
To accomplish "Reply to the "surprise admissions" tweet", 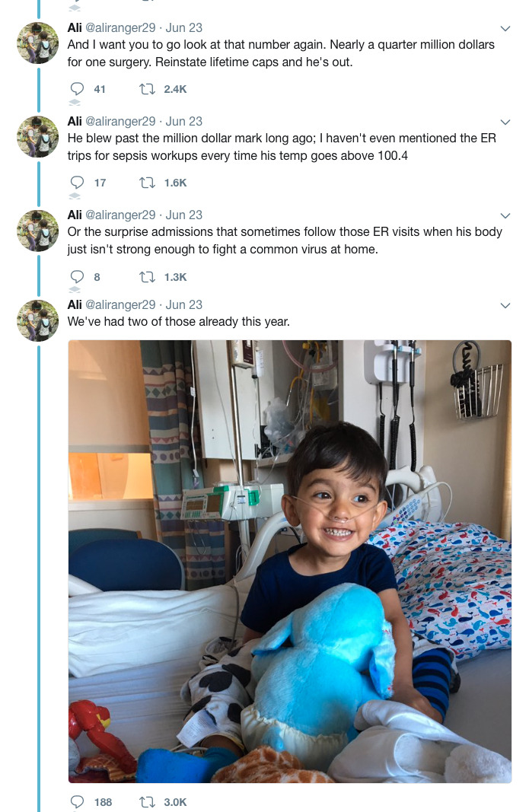I will pyautogui.click(x=76, y=277).
